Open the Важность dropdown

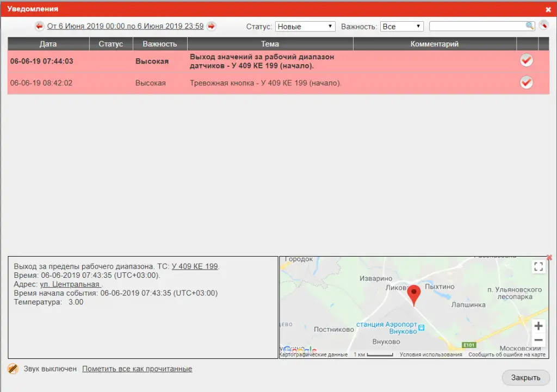click(x=401, y=26)
